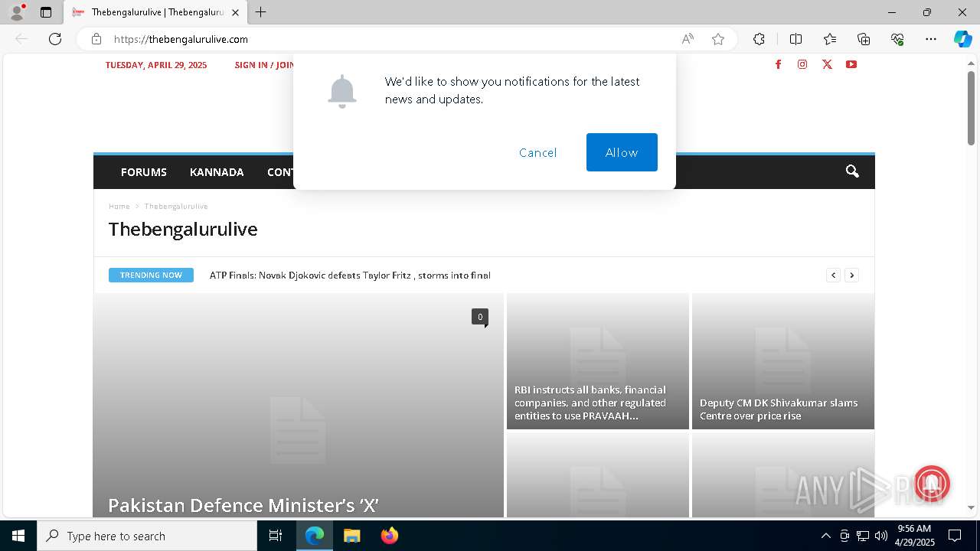Open the Windows Start menu
The image size is (980, 551).
coord(18,536)
